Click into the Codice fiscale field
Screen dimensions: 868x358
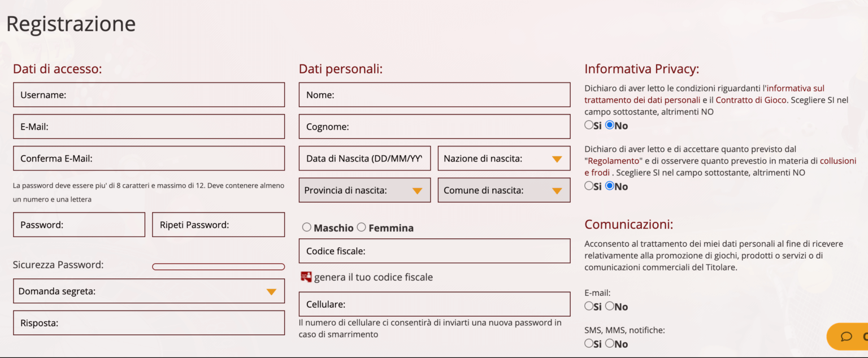coord(435,251)
